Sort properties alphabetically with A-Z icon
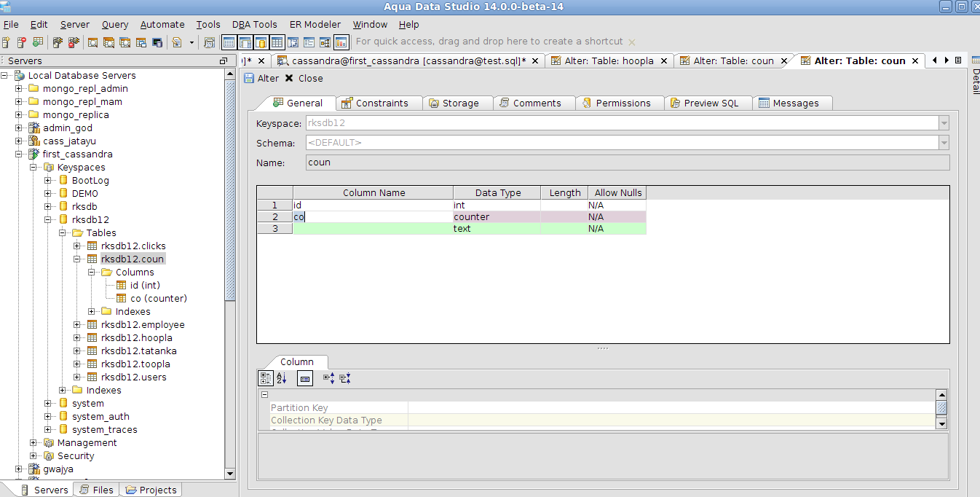 pyautogui.click(x=282, y=378)
